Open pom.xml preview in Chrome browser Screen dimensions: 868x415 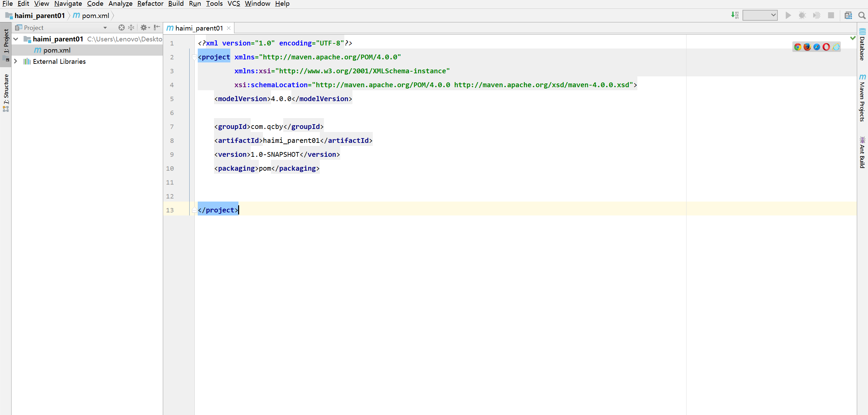point(797,47)
